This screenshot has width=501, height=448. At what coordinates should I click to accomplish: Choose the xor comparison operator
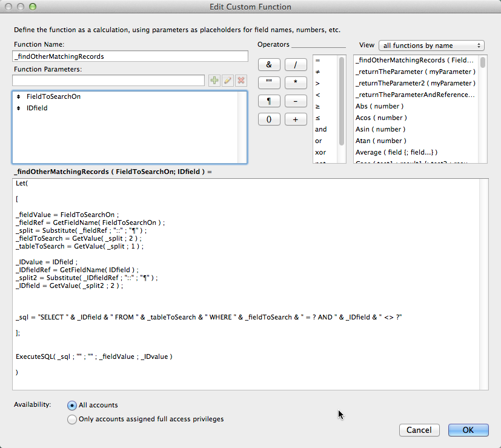click(320, 152)
